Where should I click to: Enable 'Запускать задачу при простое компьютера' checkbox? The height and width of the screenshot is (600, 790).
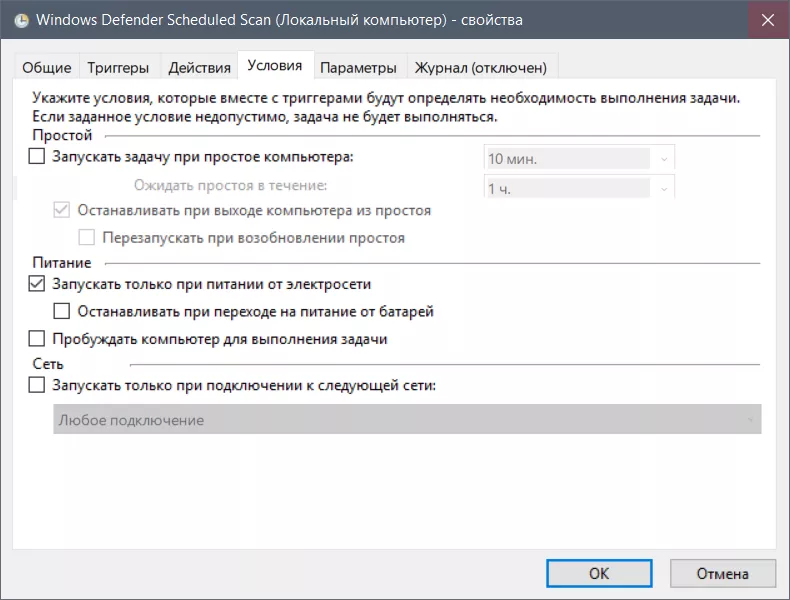(x=37, y=157)
